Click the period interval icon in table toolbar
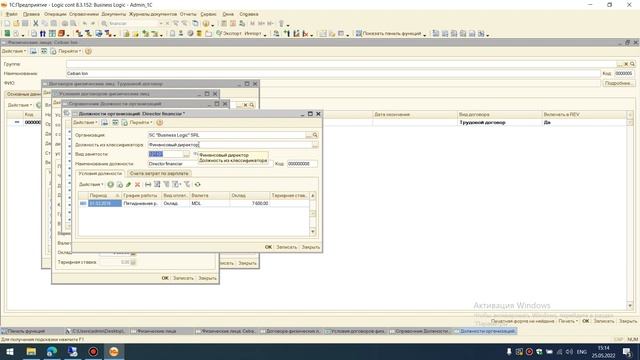The height and width of the screenshot is (360, 640). tap(148, 184)
